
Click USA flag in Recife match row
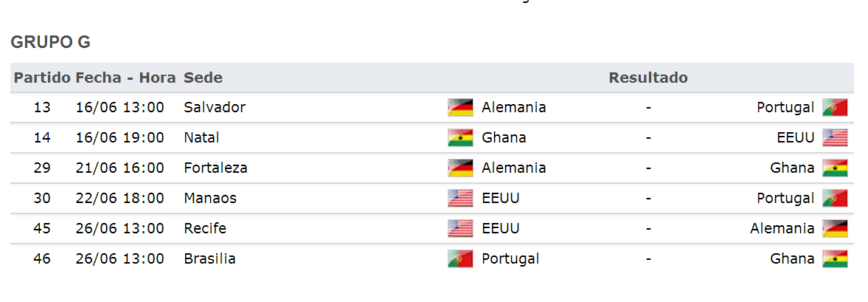click(x=460, y=228)
